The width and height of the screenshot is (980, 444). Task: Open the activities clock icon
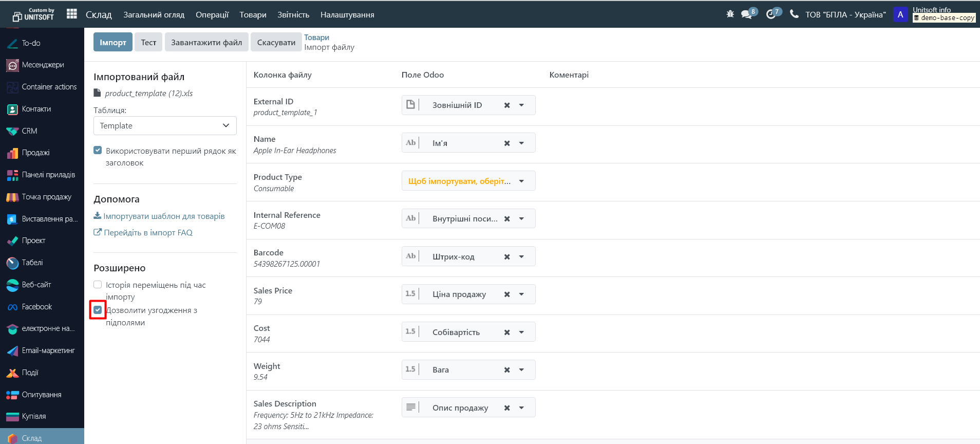coord(771,14)
